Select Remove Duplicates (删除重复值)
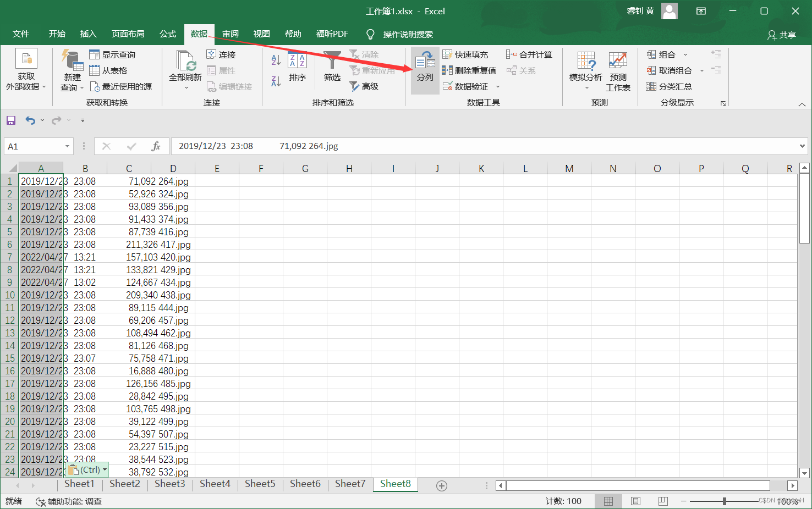 tap(469, 70)
